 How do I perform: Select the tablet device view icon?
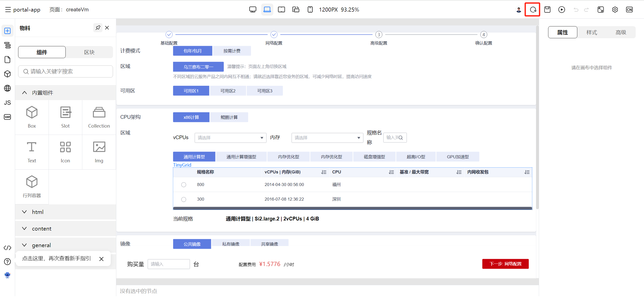[281, 10]
